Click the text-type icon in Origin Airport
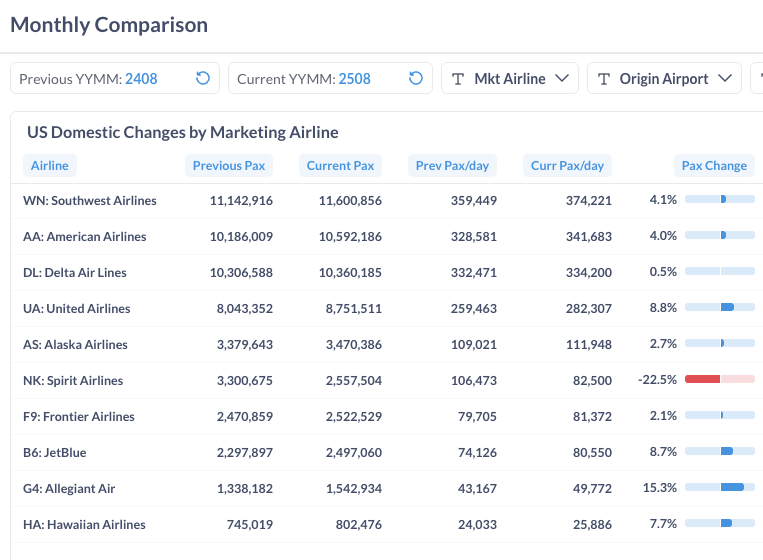 click(603, 79)
